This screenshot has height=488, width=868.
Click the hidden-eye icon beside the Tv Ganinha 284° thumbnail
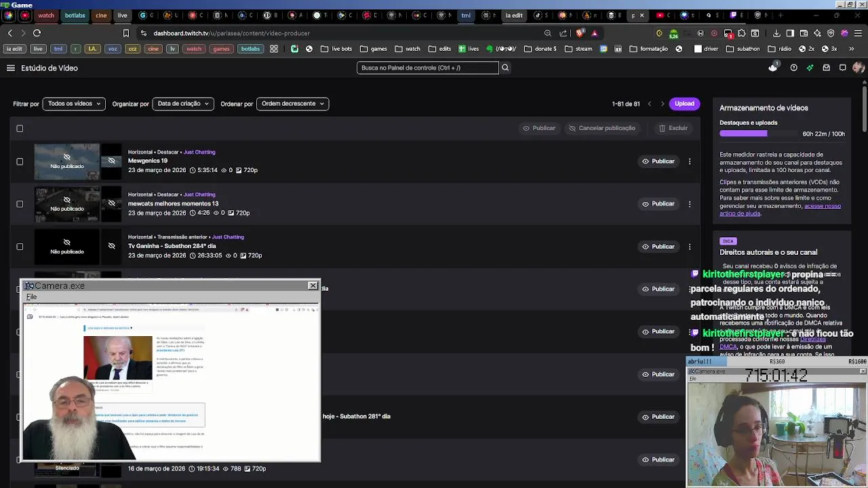(111, 246)
